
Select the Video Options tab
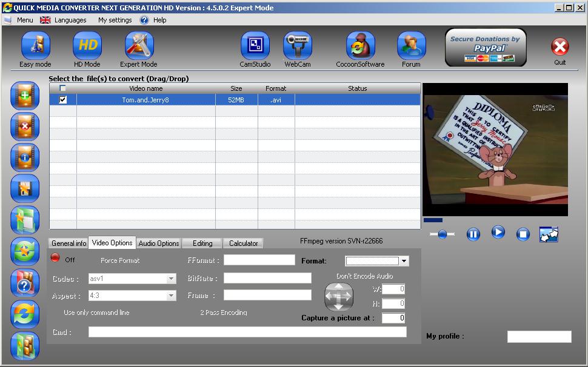tap(112, 243)
